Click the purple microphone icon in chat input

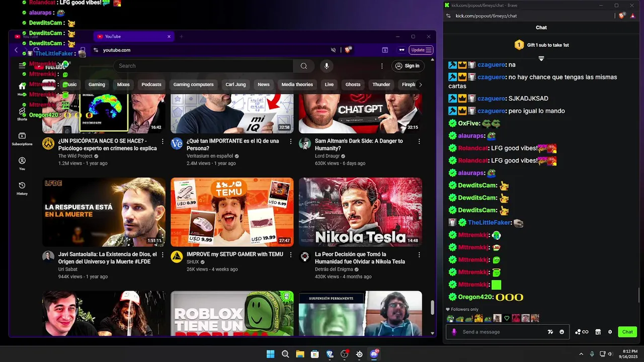tap(454, 332)
